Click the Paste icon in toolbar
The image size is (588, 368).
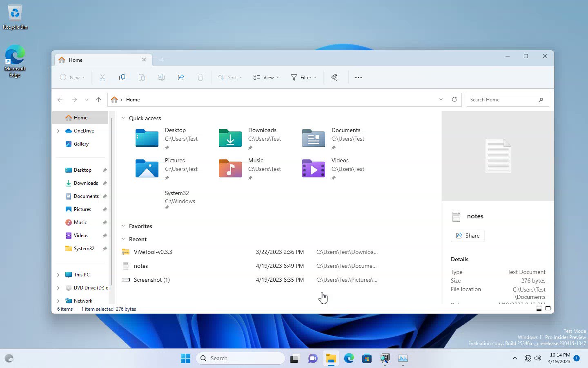pyautogui.click(x=142, y=77)
